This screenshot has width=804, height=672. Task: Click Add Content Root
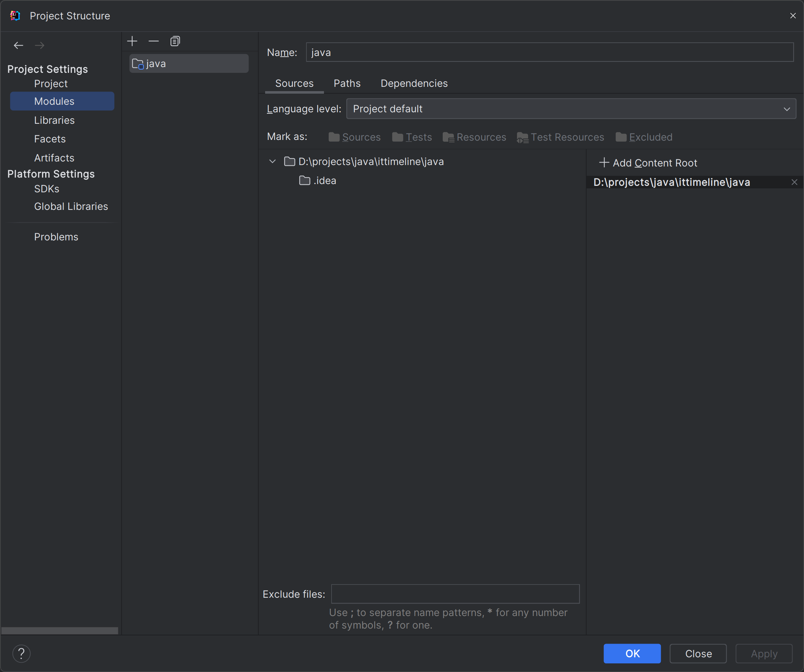pyautogui.click(x=648, y=163)
